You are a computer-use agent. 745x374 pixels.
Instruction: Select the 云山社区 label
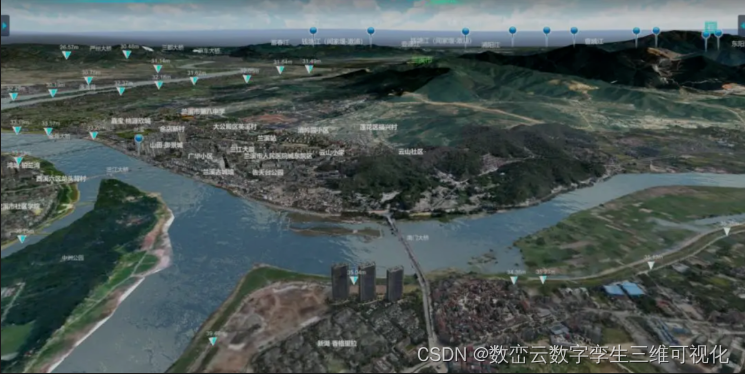pyautogui.click(x=411, y=152)
